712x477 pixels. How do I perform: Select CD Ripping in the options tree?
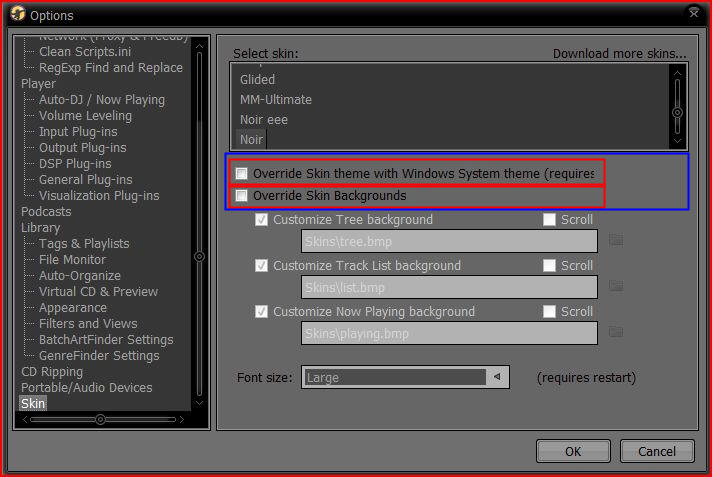[52, 372]
